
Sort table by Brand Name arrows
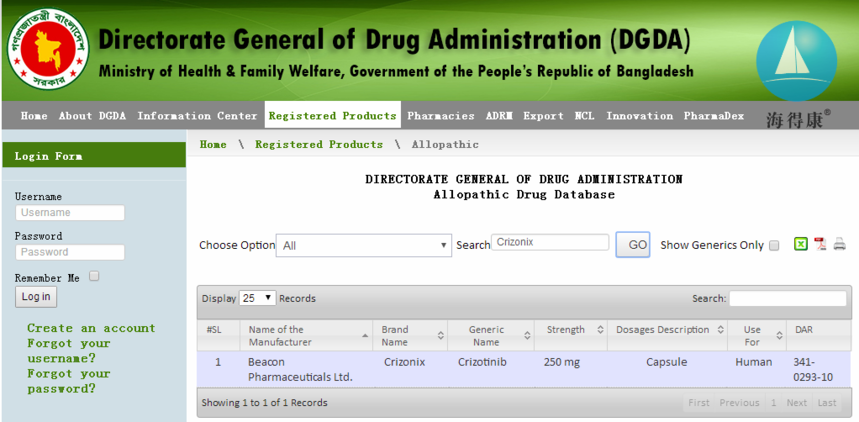pyautogui.click(x=440, y=335)
